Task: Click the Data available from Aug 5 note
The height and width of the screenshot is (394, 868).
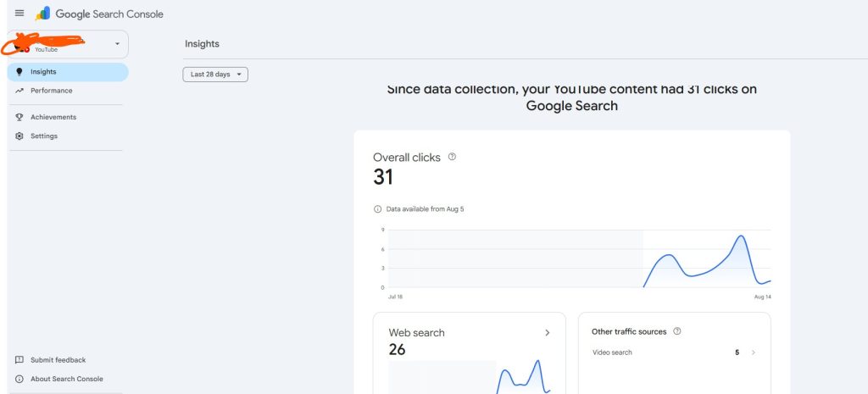Action: [425, 209]
